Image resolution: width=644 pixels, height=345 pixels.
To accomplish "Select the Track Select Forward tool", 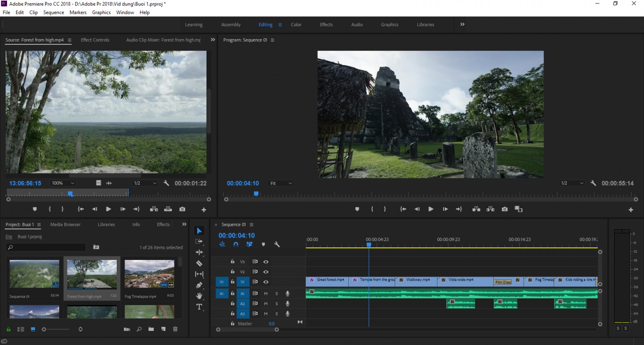I will pyautogui.click(x=199, y=242).
